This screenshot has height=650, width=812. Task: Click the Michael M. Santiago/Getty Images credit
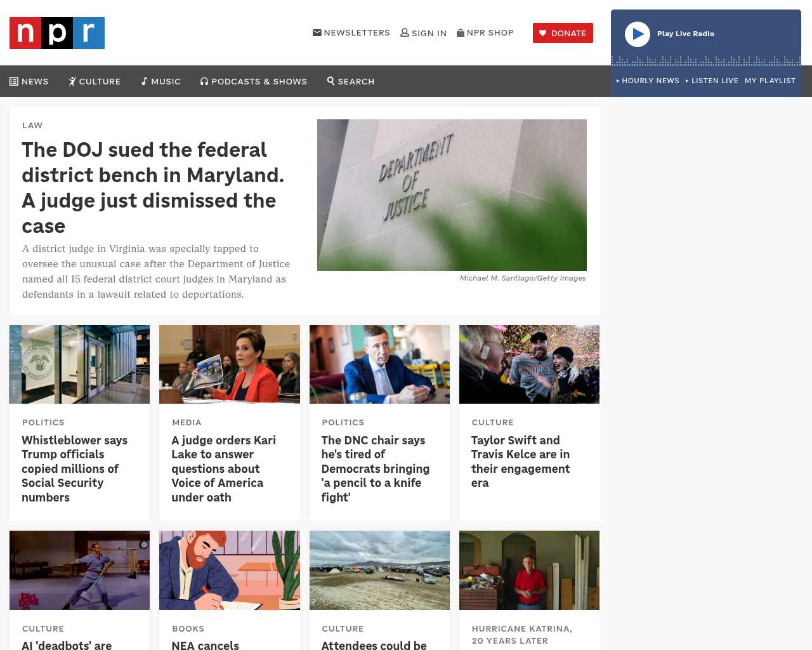pyautogui.click(x=523, y=278)
